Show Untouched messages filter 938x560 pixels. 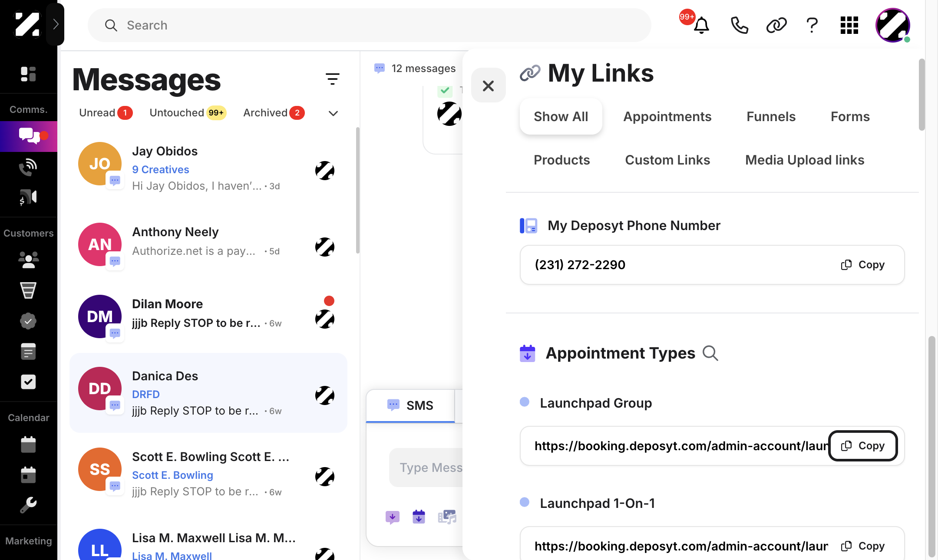click(188, 113)
